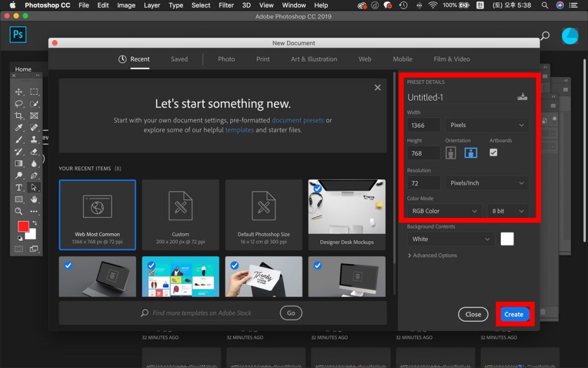Select the Brush tool

click(18, 140)
